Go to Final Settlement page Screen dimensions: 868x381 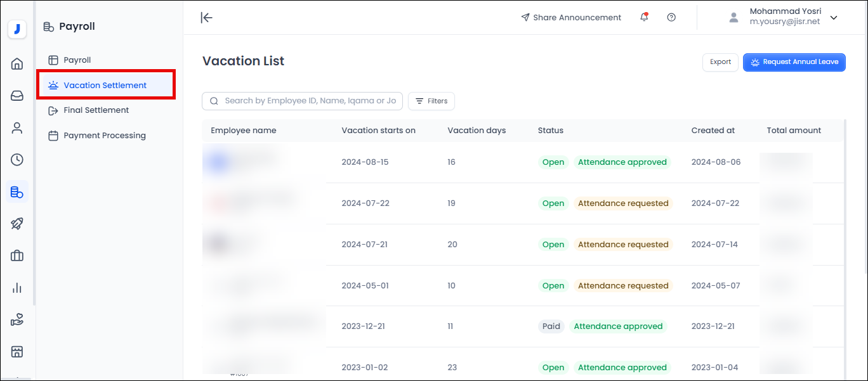point(96,110)
